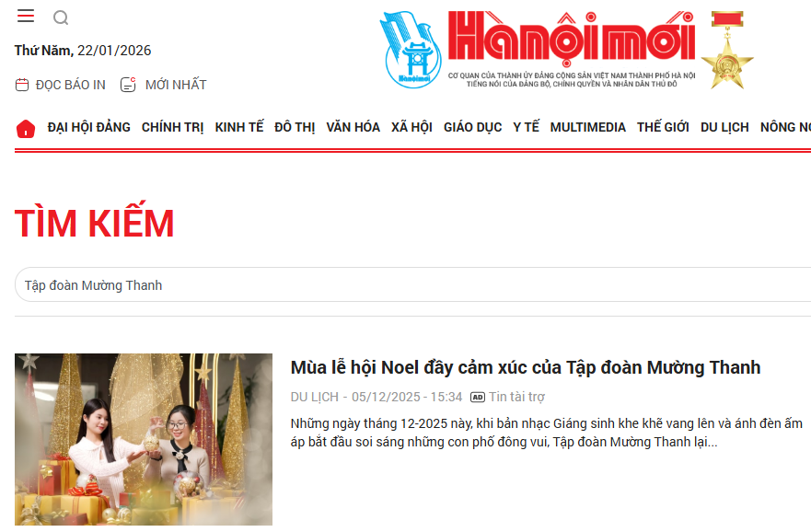Click the blue Khuê Văn Các emblem
The height and width of the screenshot is (532, 811).
411,50
